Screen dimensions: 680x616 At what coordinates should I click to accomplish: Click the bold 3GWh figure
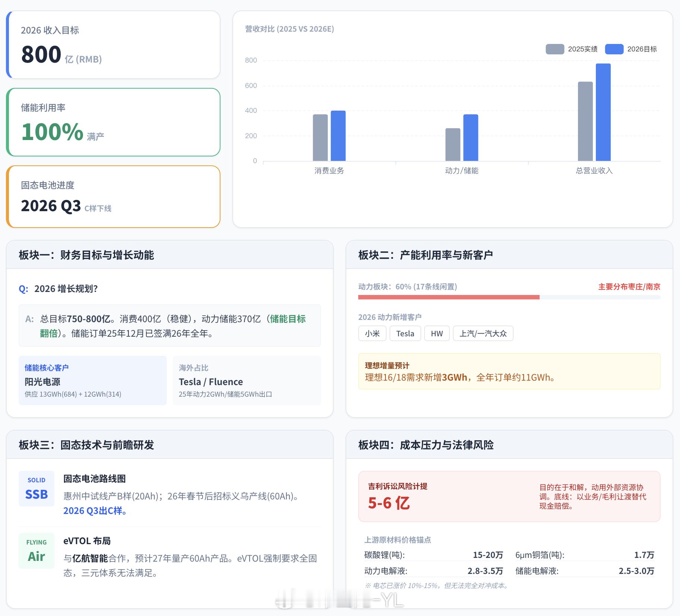click(x=454, y=378)
